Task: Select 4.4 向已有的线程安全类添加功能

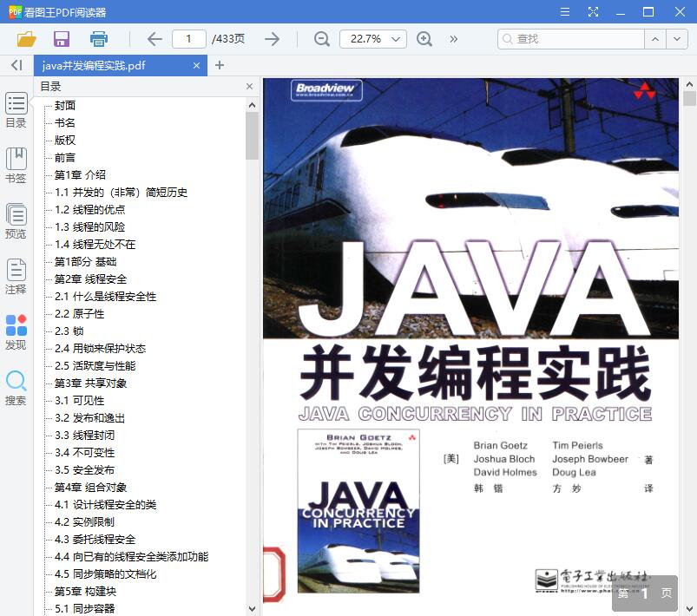Action: point(132,556)
